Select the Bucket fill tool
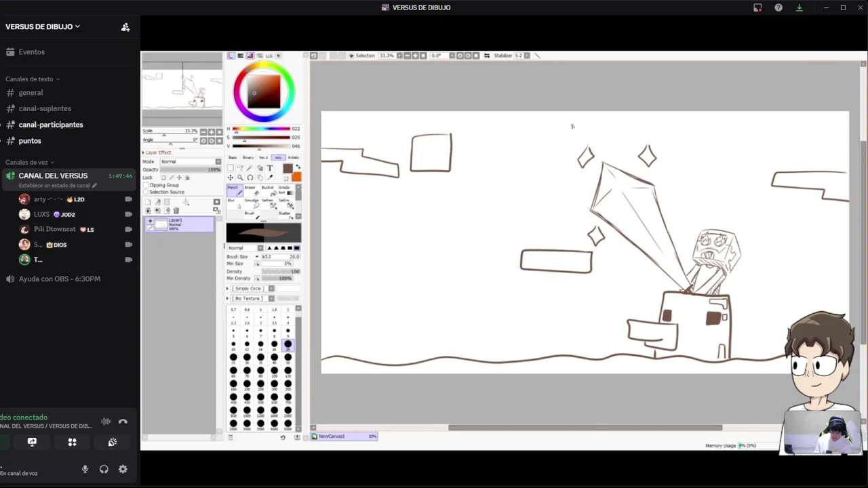This screenshot has width=868, height=488. click(x=269, y=190)
